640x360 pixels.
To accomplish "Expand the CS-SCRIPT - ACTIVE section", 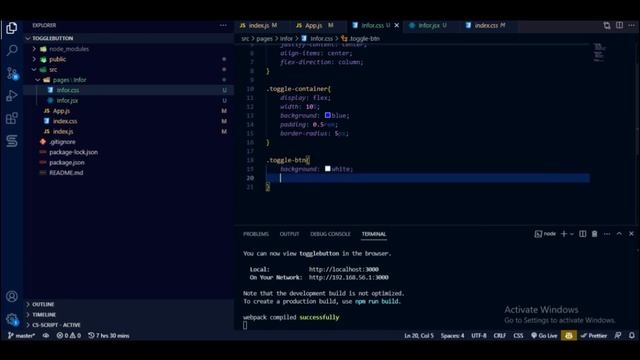I will click(x=130, y=325).
